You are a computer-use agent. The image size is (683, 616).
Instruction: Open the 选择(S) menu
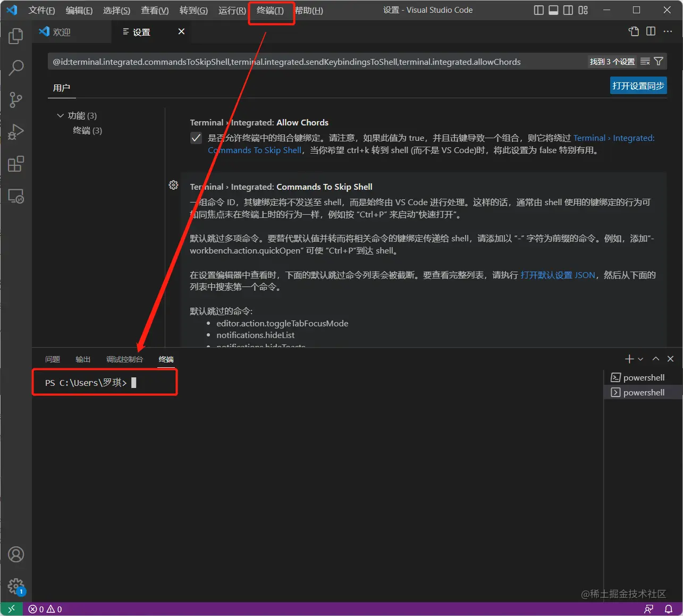pos(116,11)
